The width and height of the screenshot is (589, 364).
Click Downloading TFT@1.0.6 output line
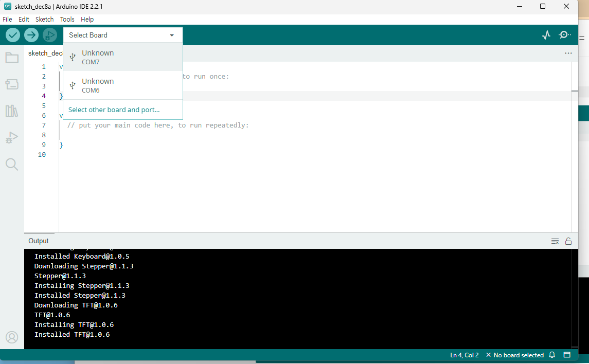76,305
